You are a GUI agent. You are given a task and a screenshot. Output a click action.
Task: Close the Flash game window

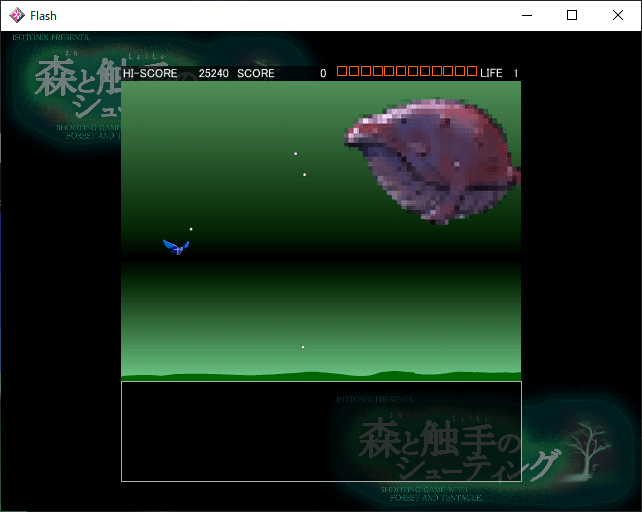pyautogui.click(x=618, y=15)
